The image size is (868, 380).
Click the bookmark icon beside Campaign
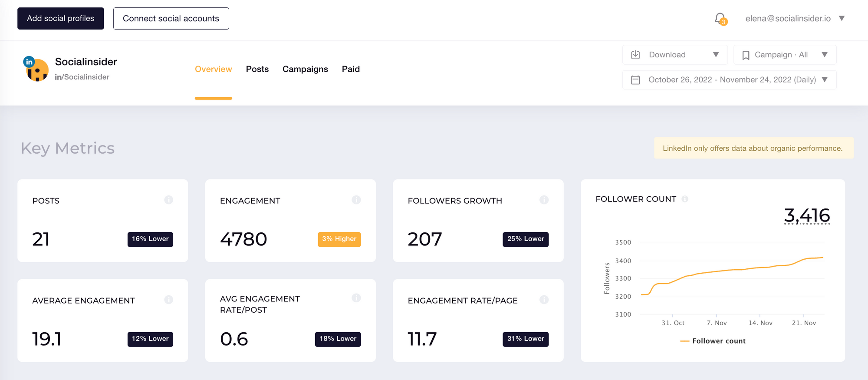[746, 55]
